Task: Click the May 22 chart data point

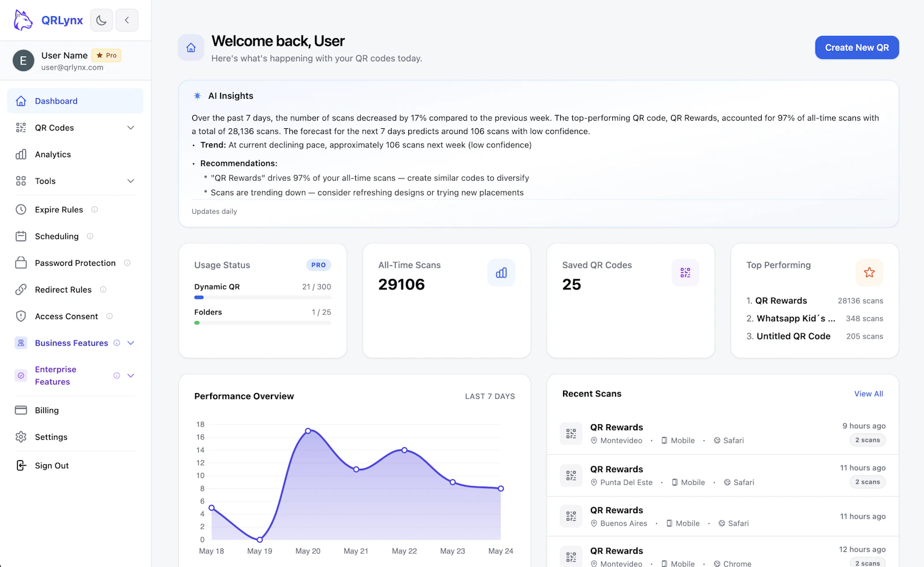Action: click(x=404, y=450)
